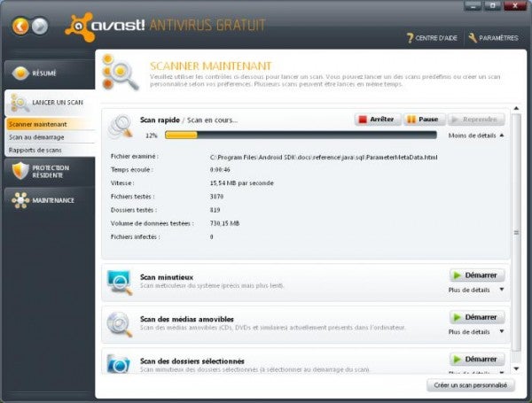This screenshot has width=532, height=403.
Task: Open Paramètres settings
Action: (x=492, y=38)
